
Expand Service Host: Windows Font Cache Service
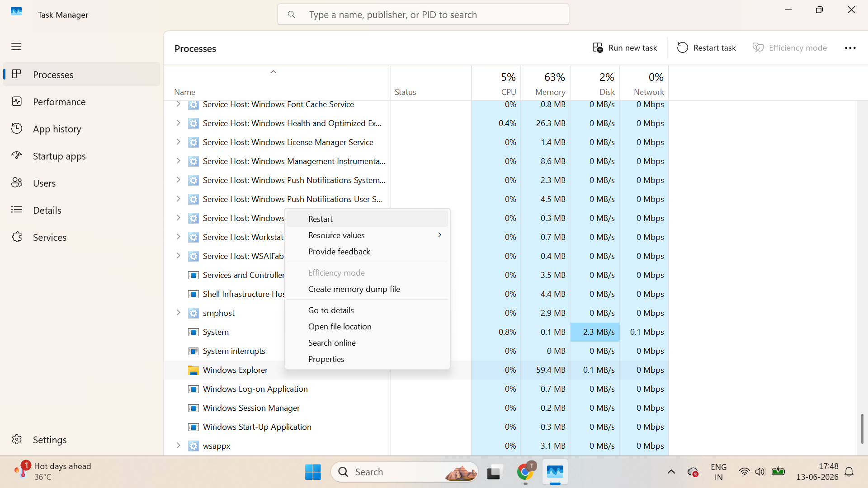pos(178,104)
